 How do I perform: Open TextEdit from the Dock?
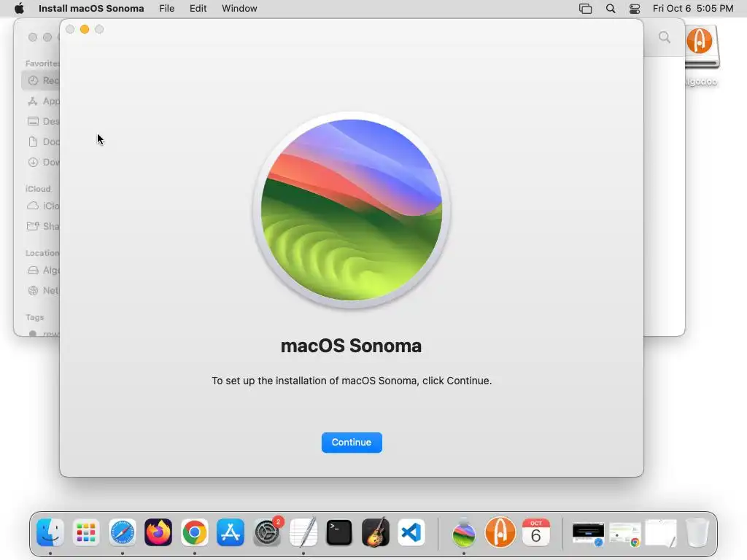pos(303,532)
